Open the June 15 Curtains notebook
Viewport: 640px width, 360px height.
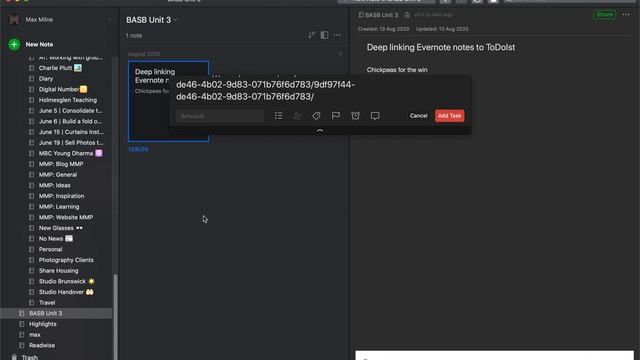click(x=71, y=132)
